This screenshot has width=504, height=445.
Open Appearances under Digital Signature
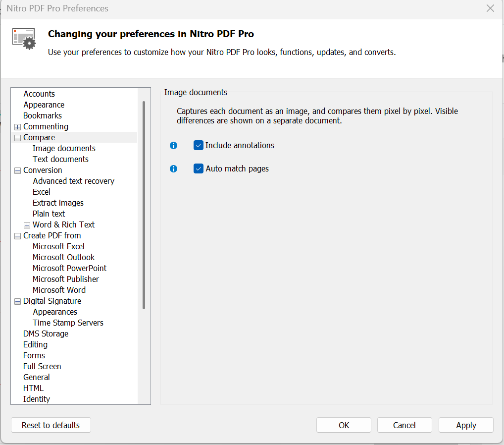[55, 312]
